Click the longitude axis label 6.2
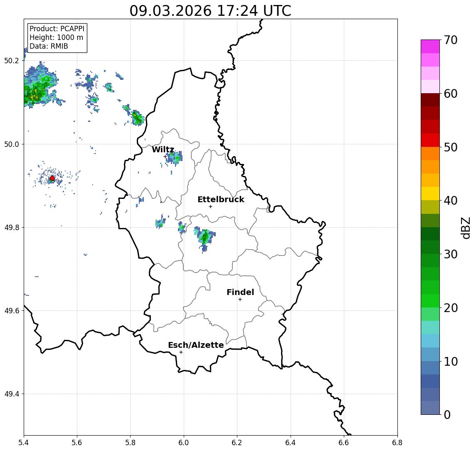The height and width of the screenshot is (451, 476). [x=237, y=443]
